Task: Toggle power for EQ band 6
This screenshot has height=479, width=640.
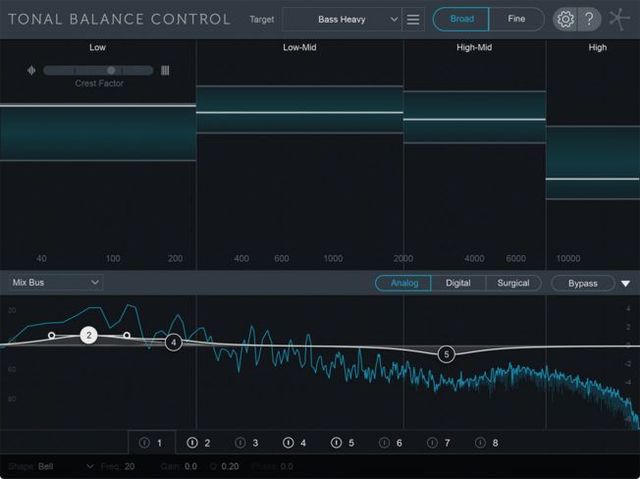Action: [384, 443]
